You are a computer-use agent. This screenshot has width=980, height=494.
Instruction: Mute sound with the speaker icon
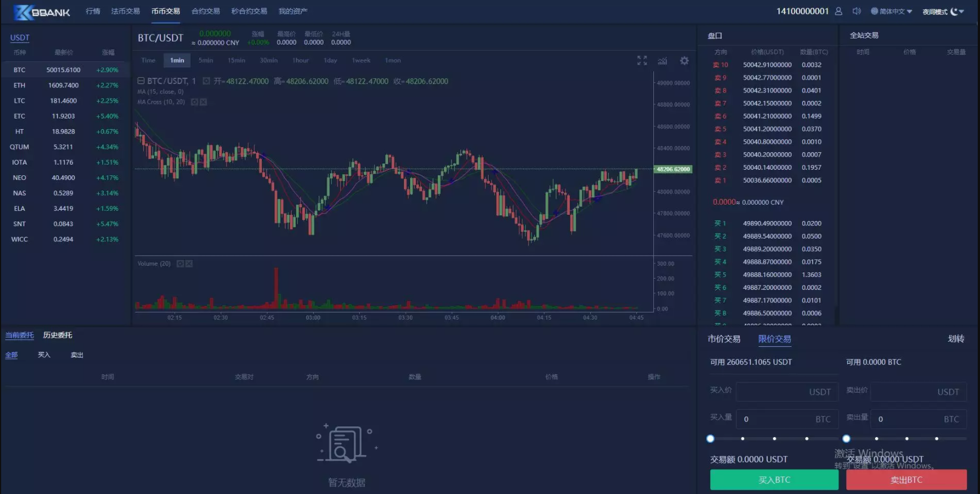click(x=856, y=11)
